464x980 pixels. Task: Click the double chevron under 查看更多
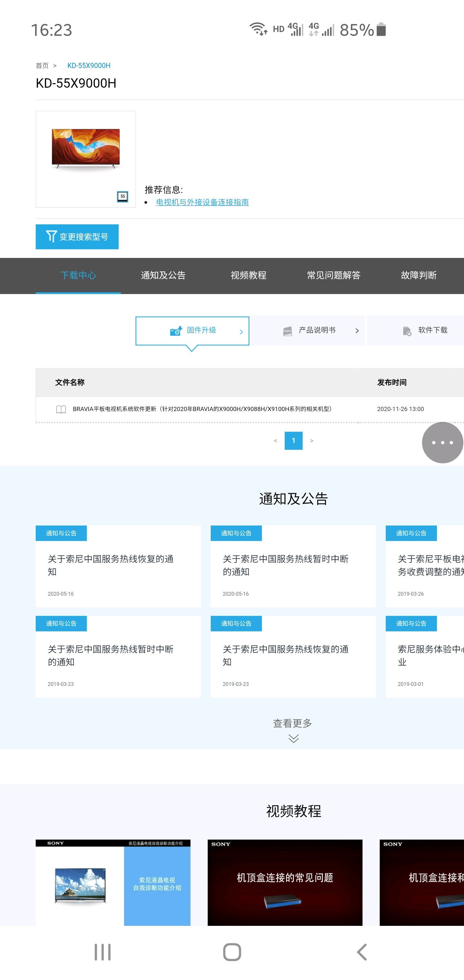[x=294, y=739]
